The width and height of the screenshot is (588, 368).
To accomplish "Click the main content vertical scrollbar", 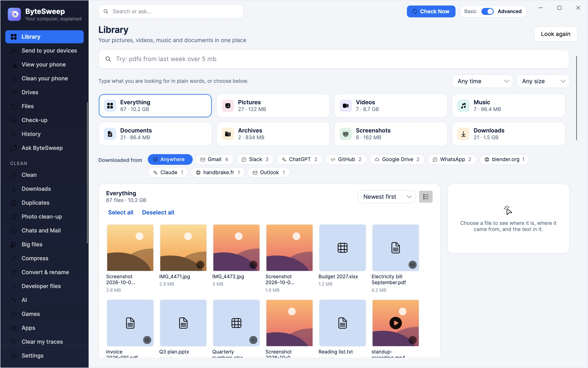I will click(576, 98).
